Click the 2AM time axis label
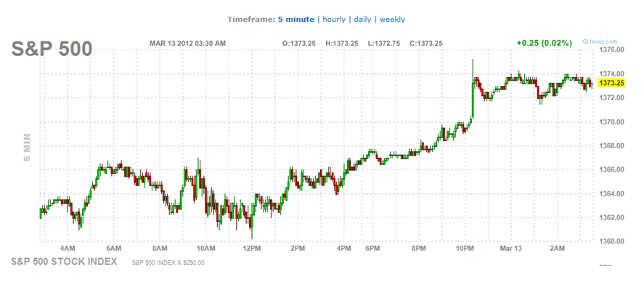 tap(557, 249)
